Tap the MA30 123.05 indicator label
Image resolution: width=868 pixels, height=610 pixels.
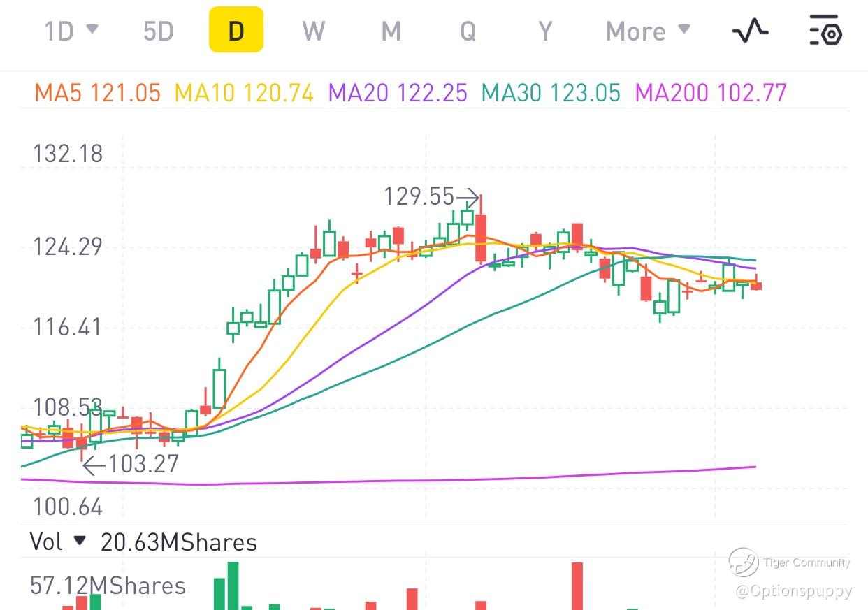tap(551, 92)
